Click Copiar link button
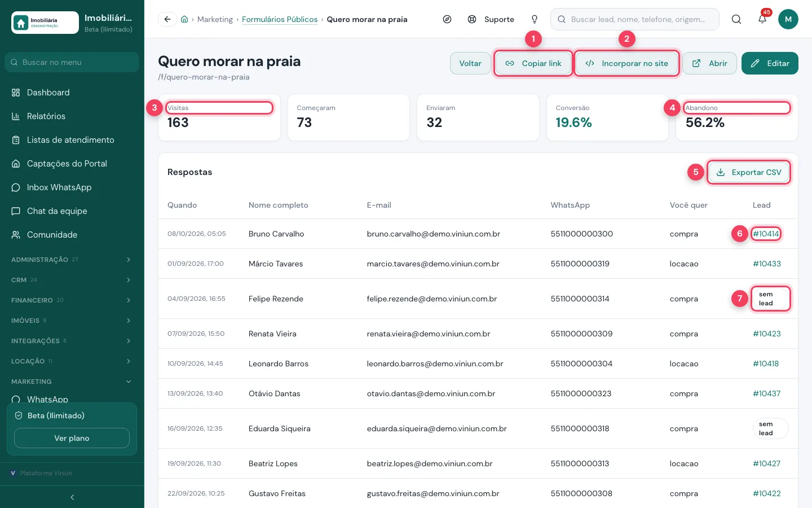 [x=533, y=63]
